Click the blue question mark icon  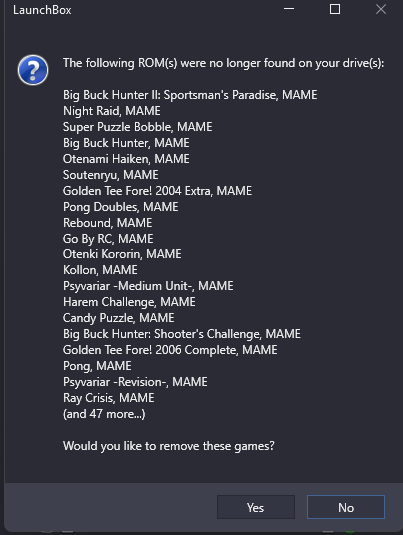point(33,70)
